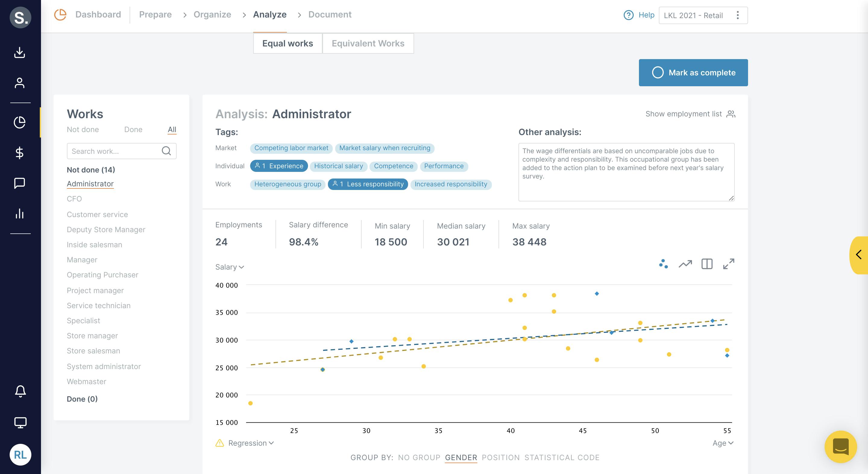Screen dimensions: 868x474
Task: Open the comments panel via chat icon
Action: (x=20, y=183)
